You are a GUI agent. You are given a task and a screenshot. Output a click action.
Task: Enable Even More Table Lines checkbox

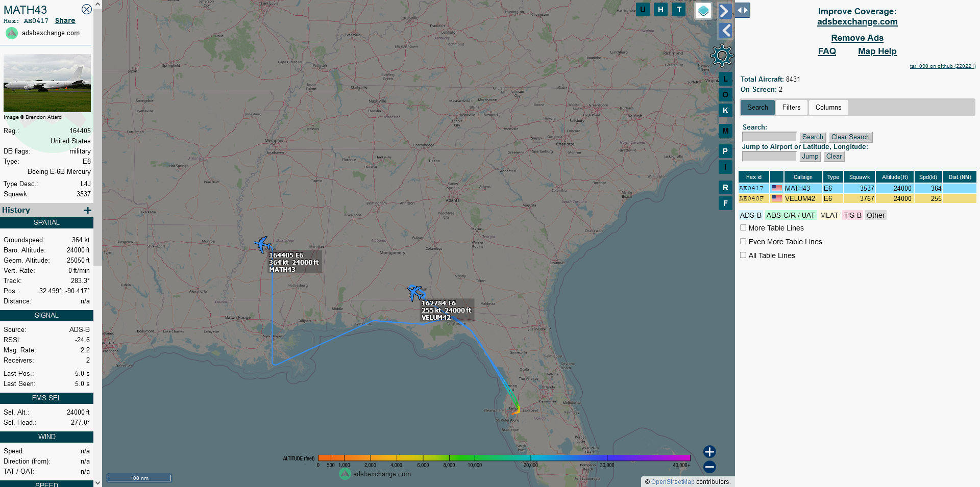743,242
